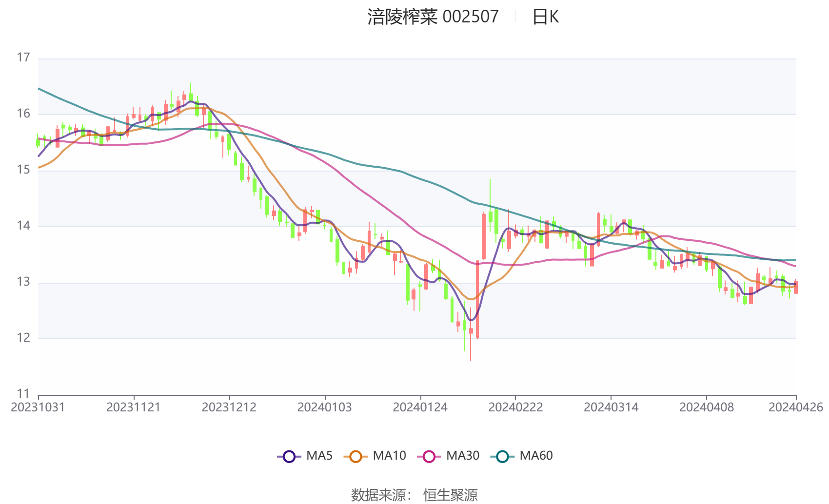Click the 恒生聚源 data source text
Image resolution: width=829 pixels, height=504 pixels.
pyautogui.click(x=450, y=495)
